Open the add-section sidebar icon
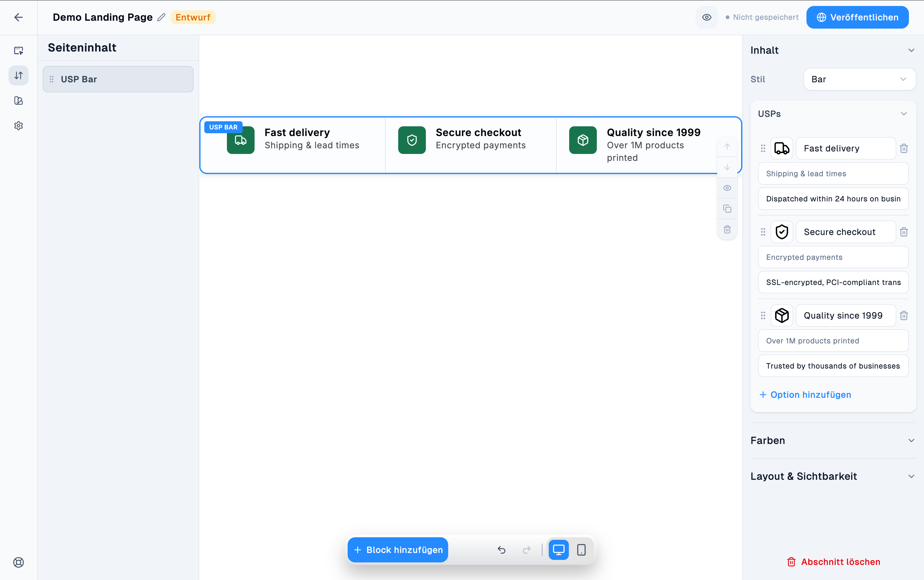924x580 pixels. pyautogui.click(x=19, y=50)
